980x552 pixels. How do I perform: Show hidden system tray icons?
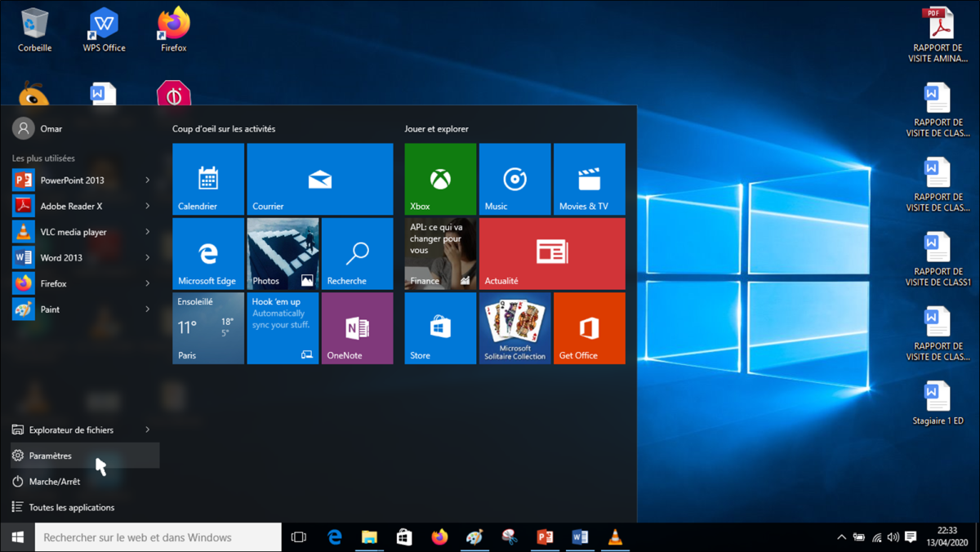(841, 537)
